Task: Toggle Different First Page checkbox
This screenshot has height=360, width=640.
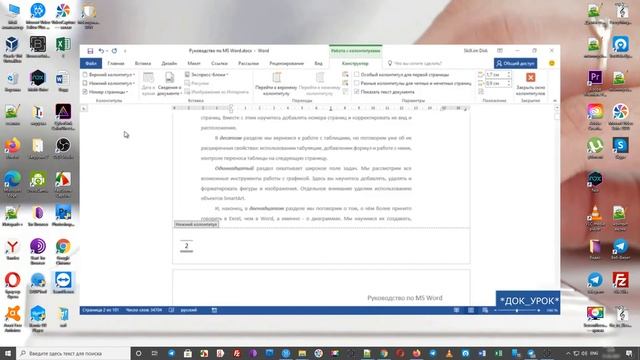Action: click(357, 75)
